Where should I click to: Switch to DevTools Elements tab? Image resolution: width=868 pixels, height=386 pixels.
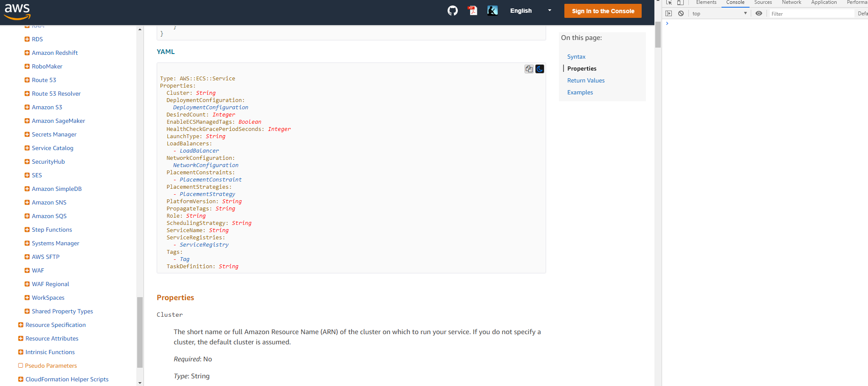pyautogui.click(x=706, y=3)
